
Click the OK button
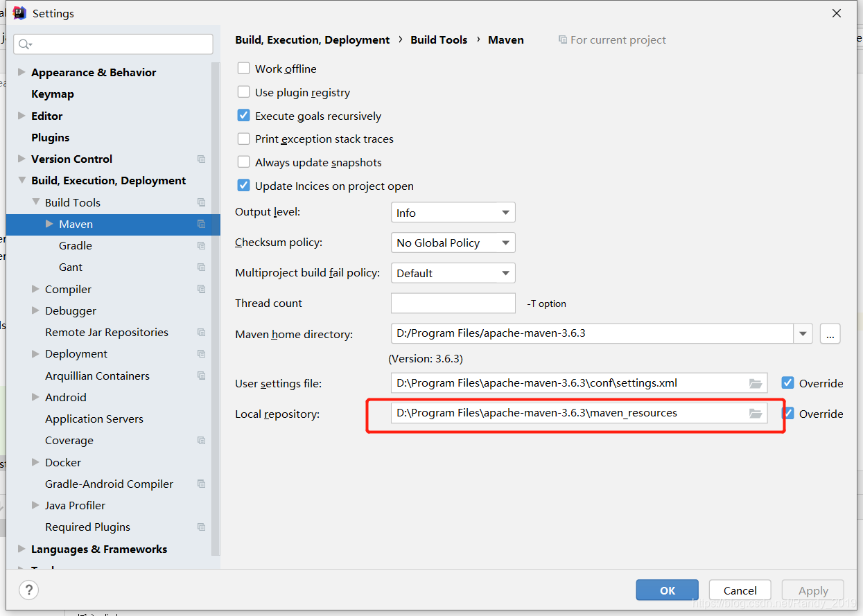coord(668,590)
